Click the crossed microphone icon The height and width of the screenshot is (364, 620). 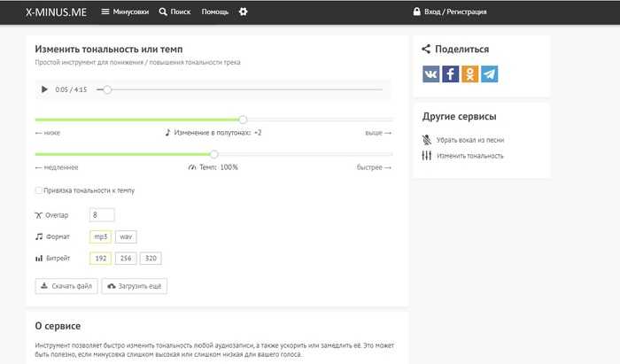[427, 140]
